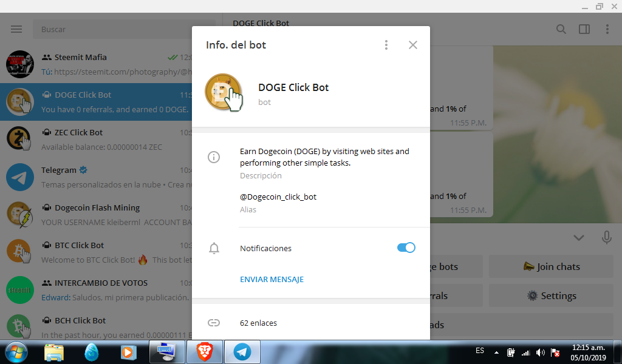Toggle the side panel icon in chat header
This screenshot has width=622, height=364.
tap(584, 29)
